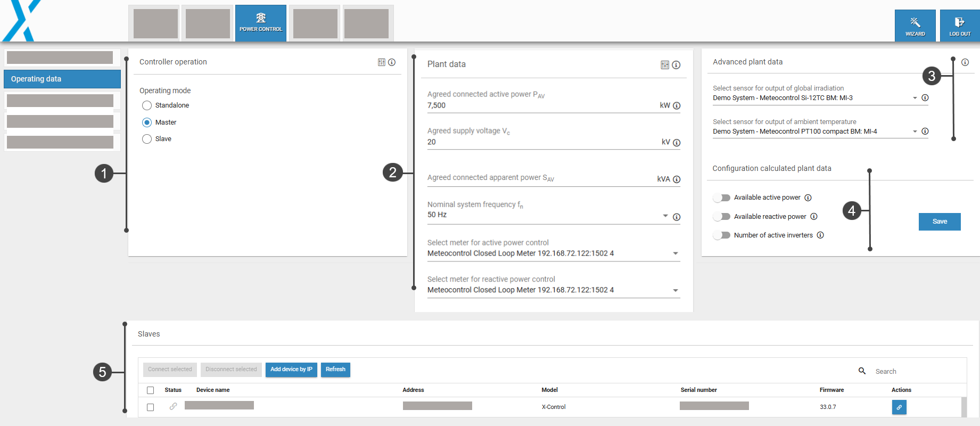Open Controller operation info icon
Viewport: 980px width, 426px height.
(392, 62)
